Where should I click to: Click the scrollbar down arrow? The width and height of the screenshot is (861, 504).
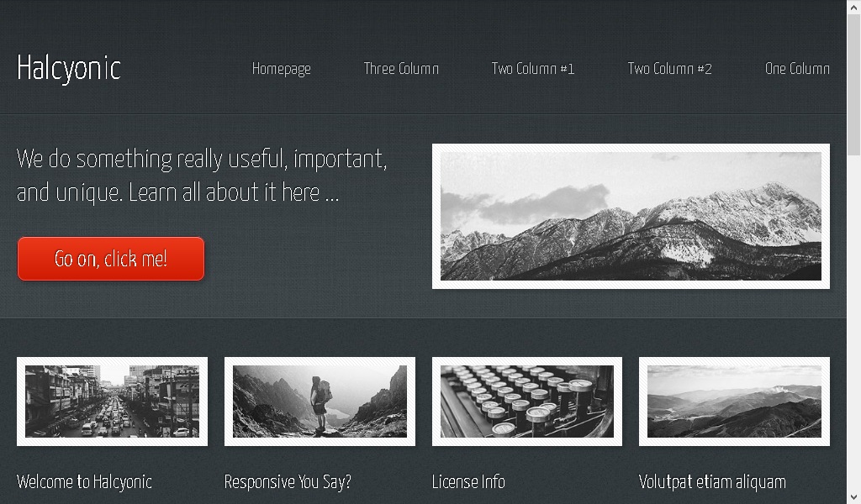point(854,497)
